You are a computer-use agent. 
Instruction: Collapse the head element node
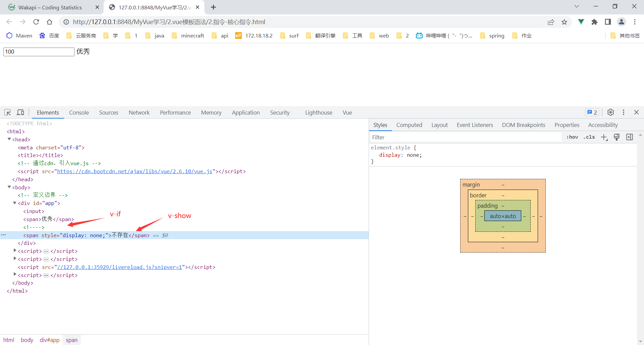(9, 139)
